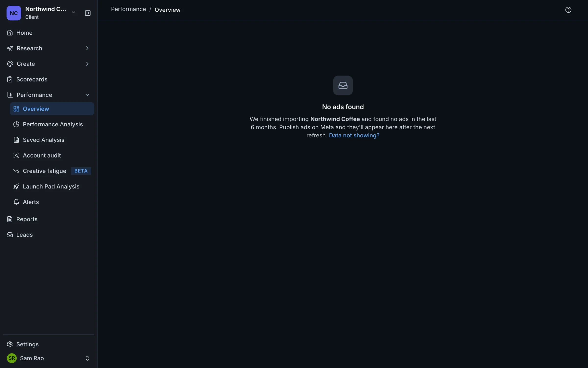Screen dimensions: 588x368
Task: Collapse the Performance section chevron
Action: pos(87,95)
